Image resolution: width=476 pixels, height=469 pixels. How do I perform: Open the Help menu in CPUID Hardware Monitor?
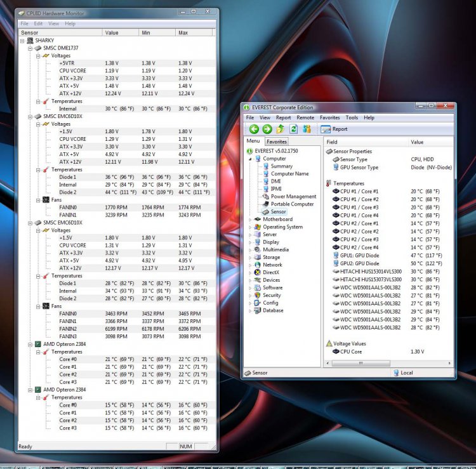tap(70, 23)
